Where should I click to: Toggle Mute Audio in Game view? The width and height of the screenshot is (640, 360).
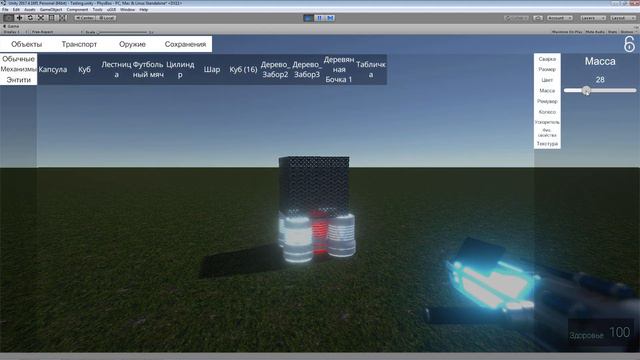point(595,32)
